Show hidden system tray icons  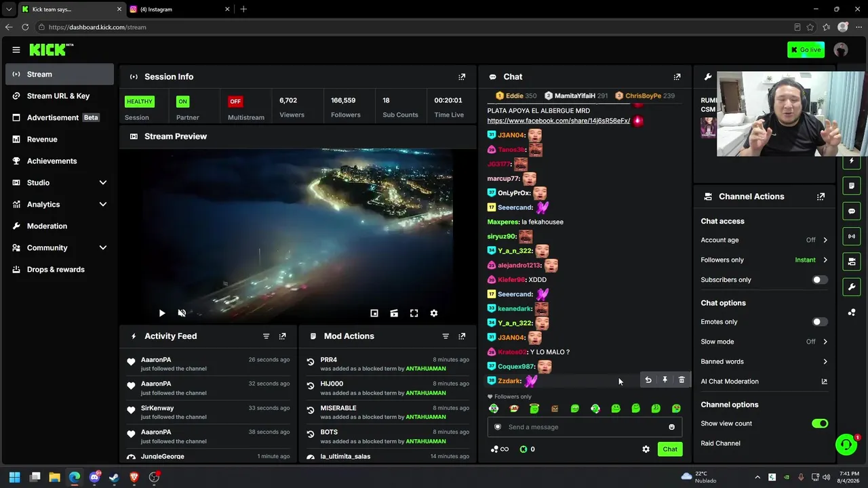757,477
